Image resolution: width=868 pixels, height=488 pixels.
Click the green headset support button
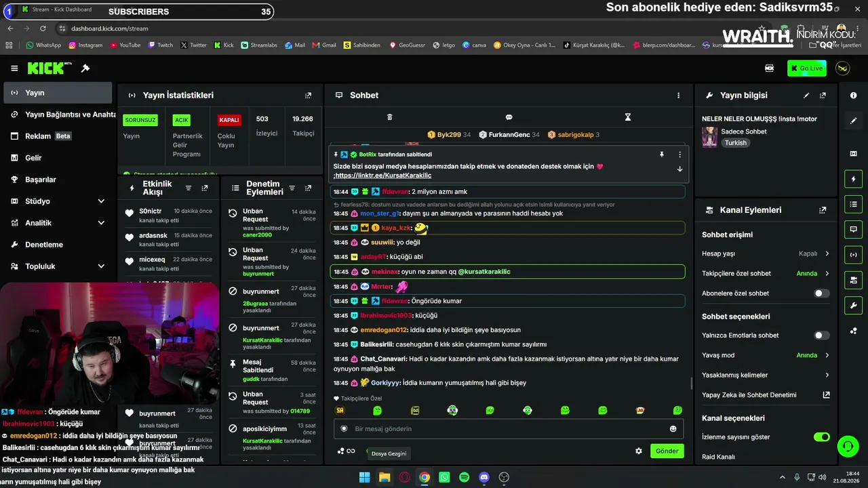(x=847, y=446)
